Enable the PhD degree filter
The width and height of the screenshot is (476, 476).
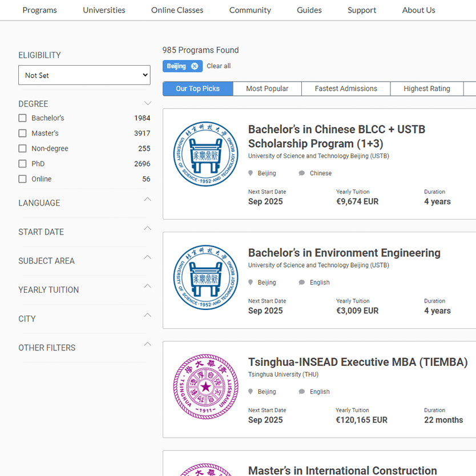click(21, 164)
